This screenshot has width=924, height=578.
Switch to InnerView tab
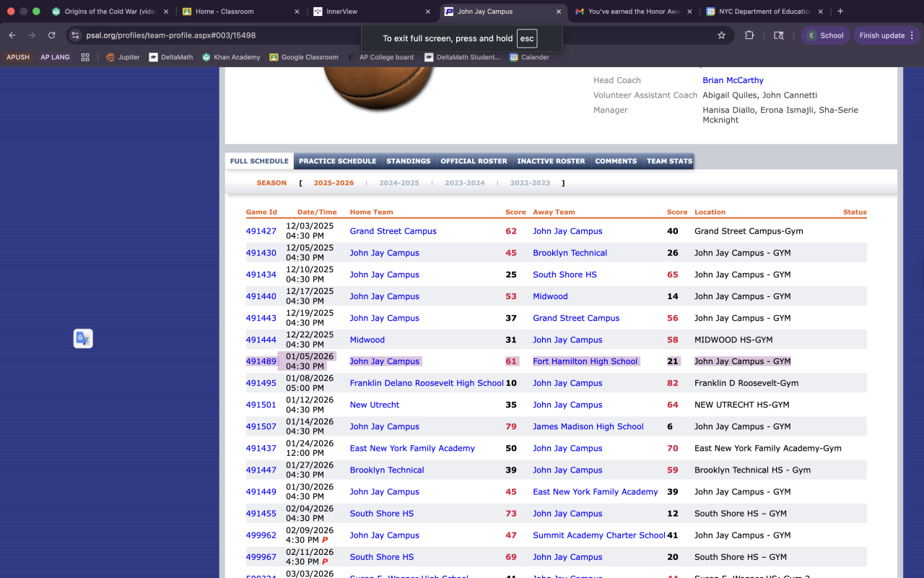[x=372, y=12]
